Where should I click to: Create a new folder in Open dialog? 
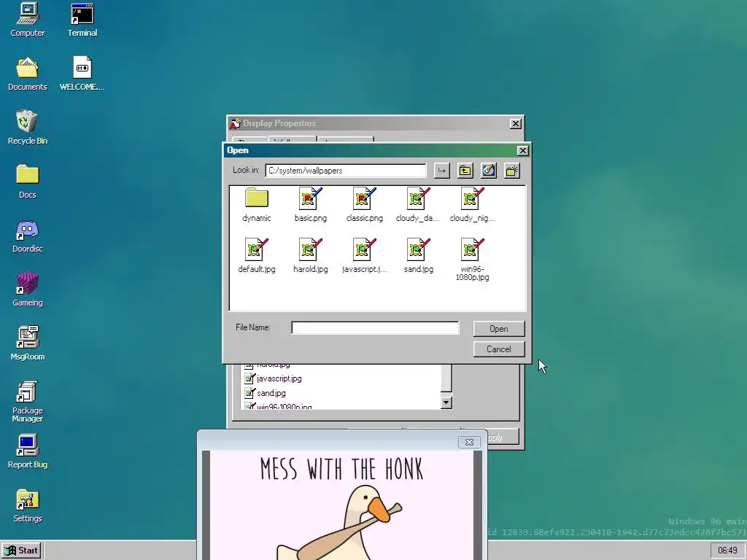(511, 171)
